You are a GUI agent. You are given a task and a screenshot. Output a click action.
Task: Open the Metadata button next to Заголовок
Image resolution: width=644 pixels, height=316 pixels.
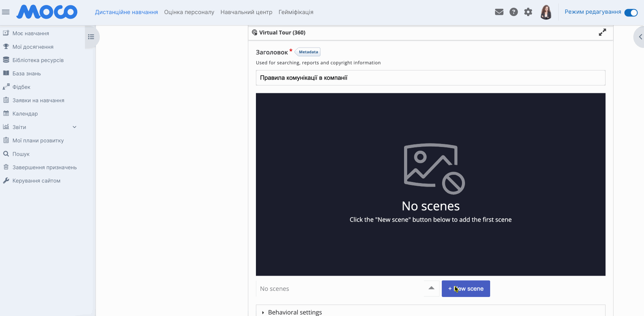click(308, 52)
